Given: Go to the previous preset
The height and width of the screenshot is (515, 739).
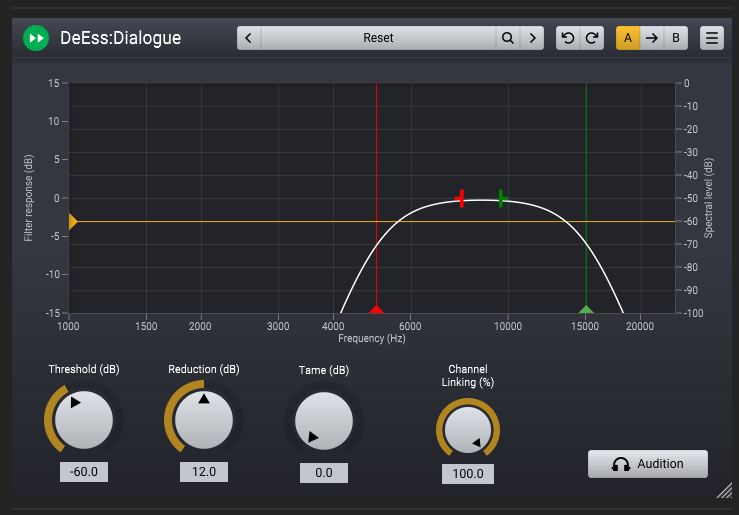Looking at the screenshot, I should tap(248, 38).
